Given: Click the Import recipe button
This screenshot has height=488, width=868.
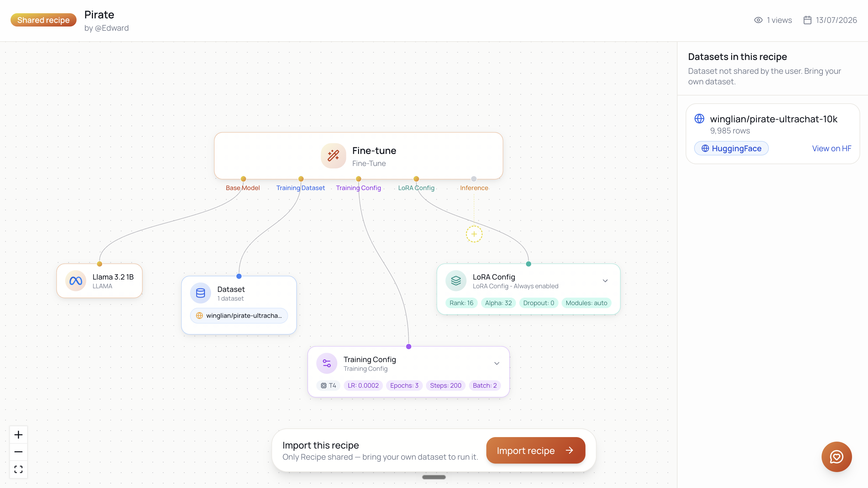Looking at the screenshot, I should point(536,450).
